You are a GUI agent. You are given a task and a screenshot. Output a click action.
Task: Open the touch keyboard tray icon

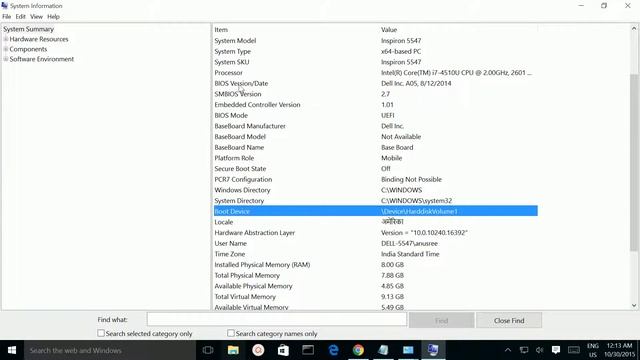tap(574, 350)
